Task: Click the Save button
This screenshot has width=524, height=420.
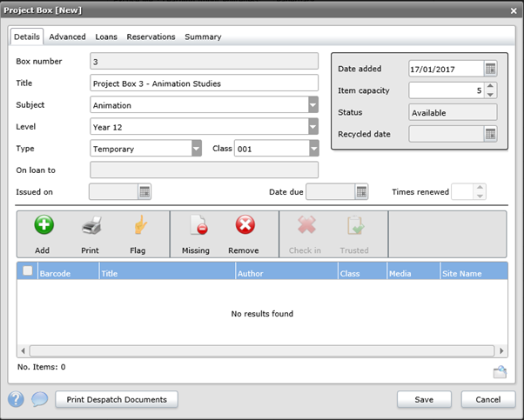Action: point(424,400)
